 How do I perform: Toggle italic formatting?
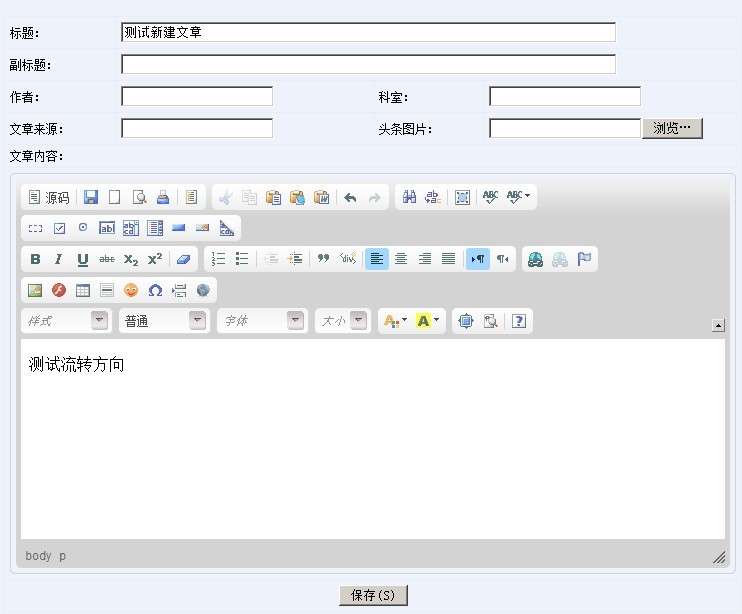coord(58,259)
